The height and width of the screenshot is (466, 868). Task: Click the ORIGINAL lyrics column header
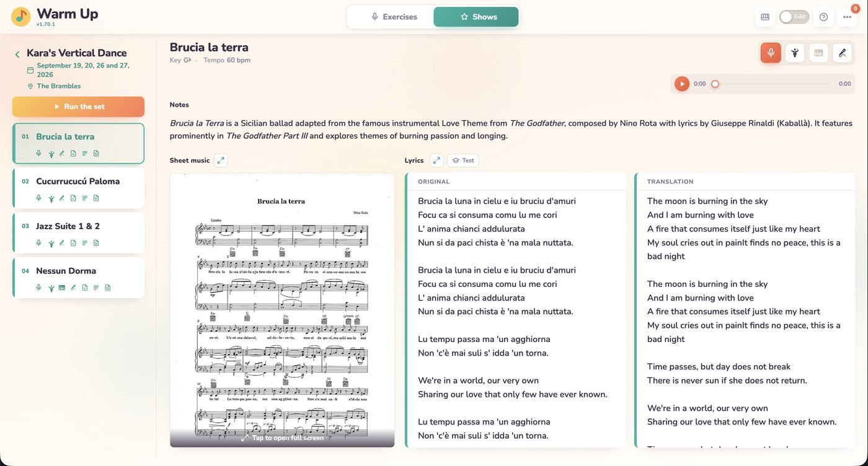[434, 182]
